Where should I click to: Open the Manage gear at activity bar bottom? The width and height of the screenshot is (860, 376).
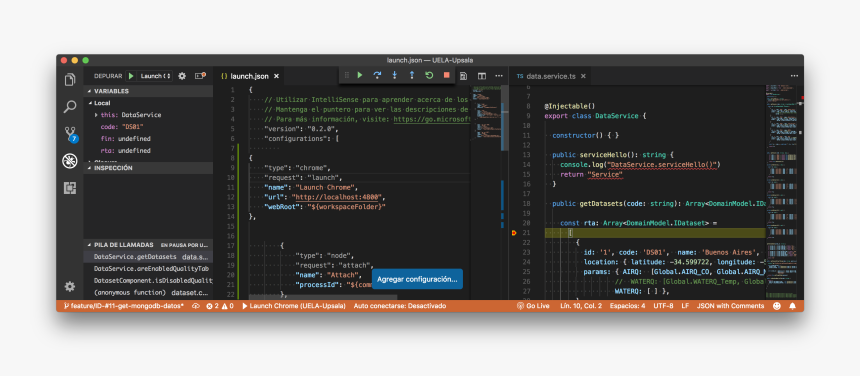(70, 286)
